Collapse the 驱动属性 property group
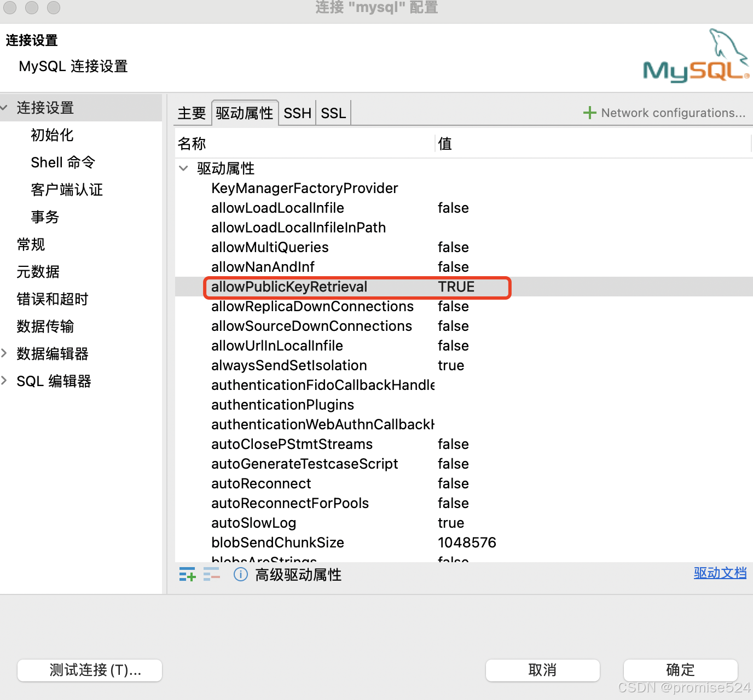 [184, 168]
